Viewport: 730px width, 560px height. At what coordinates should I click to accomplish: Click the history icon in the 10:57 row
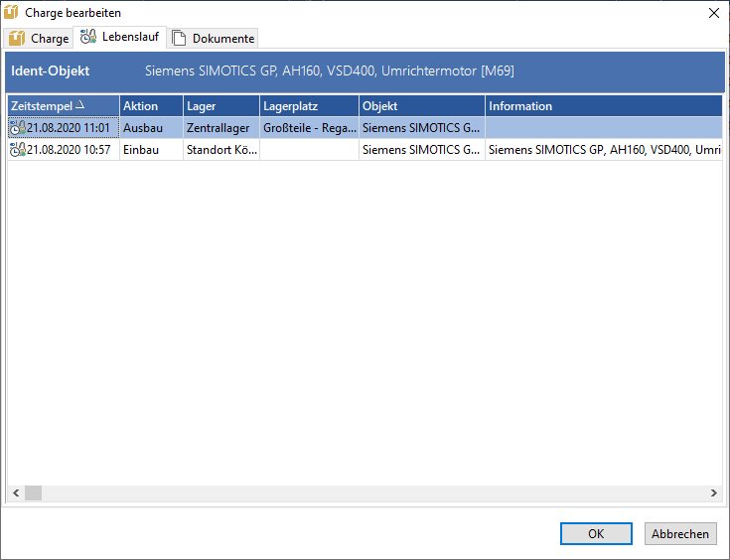coord(18,149)
